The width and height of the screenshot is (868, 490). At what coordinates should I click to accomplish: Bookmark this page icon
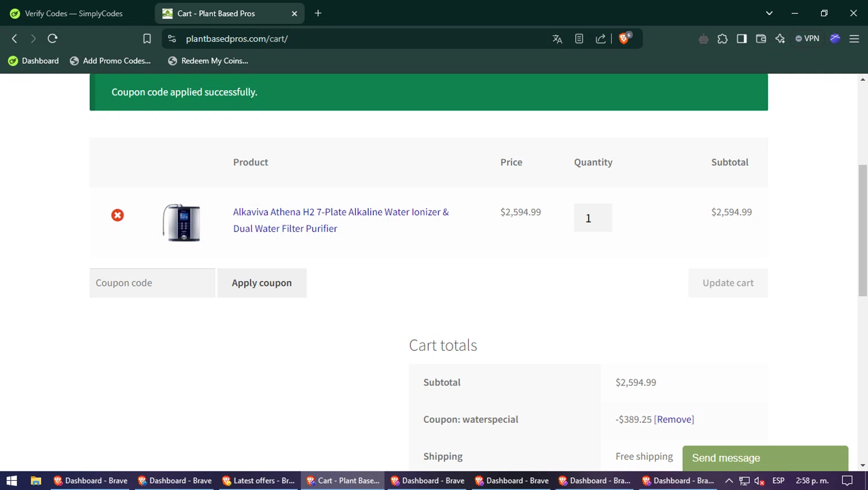(147, 39)
